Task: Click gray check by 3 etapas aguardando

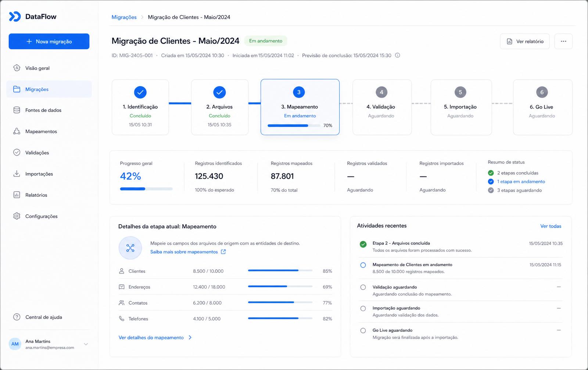Action: click(491, 190)
